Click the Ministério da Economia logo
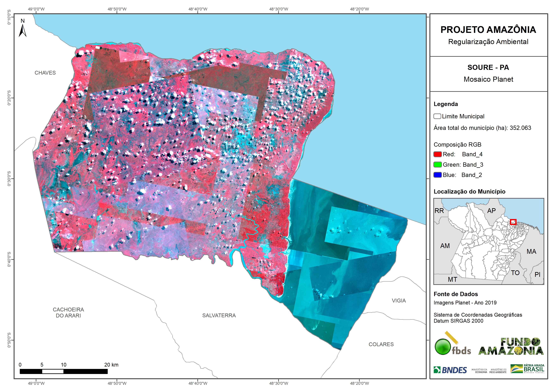 coord(479,371)
